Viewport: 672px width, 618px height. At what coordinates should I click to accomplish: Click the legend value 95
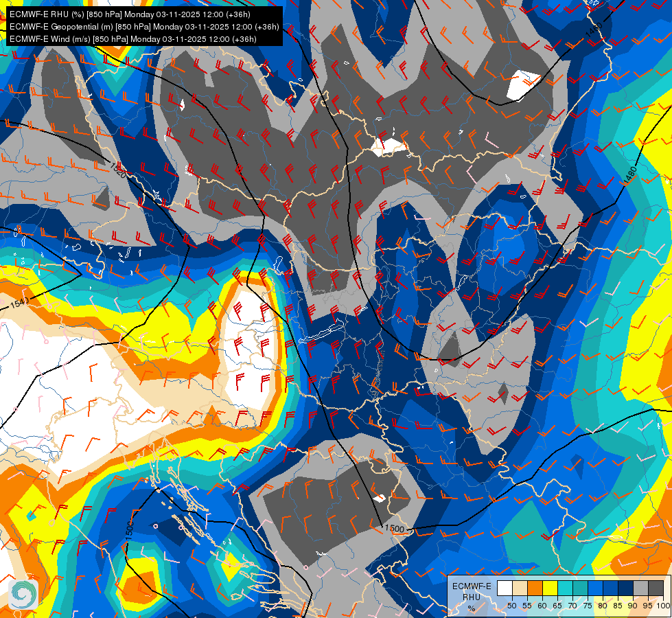click(647, 606)
